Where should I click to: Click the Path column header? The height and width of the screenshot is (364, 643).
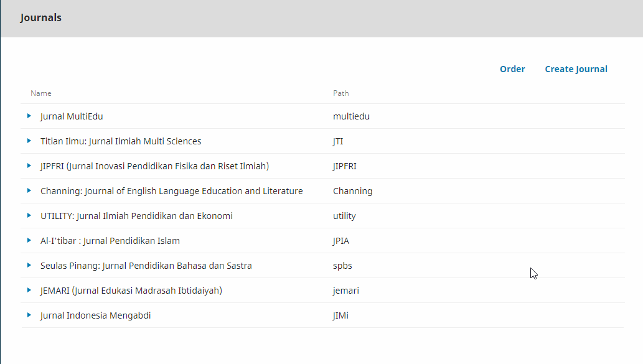pos(340,93)
